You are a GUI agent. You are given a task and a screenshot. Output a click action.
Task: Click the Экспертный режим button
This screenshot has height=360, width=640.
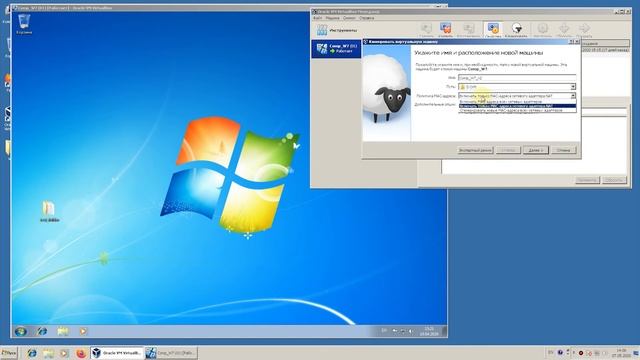(475, 150)
